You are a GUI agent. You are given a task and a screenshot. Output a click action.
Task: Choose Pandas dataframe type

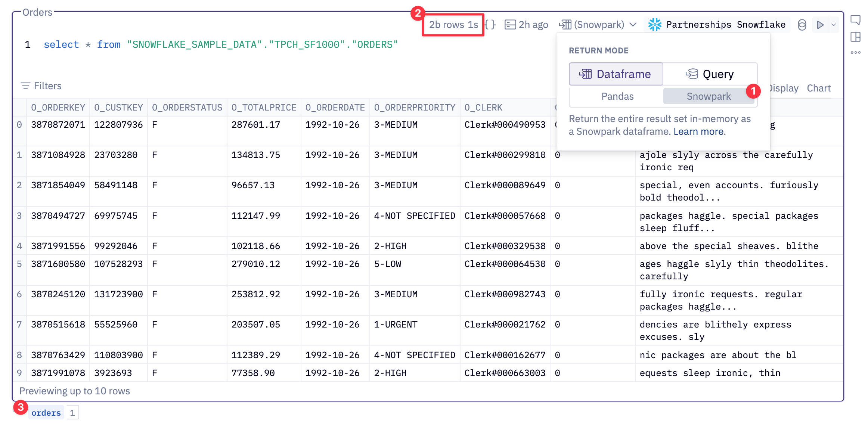(617, 96)
